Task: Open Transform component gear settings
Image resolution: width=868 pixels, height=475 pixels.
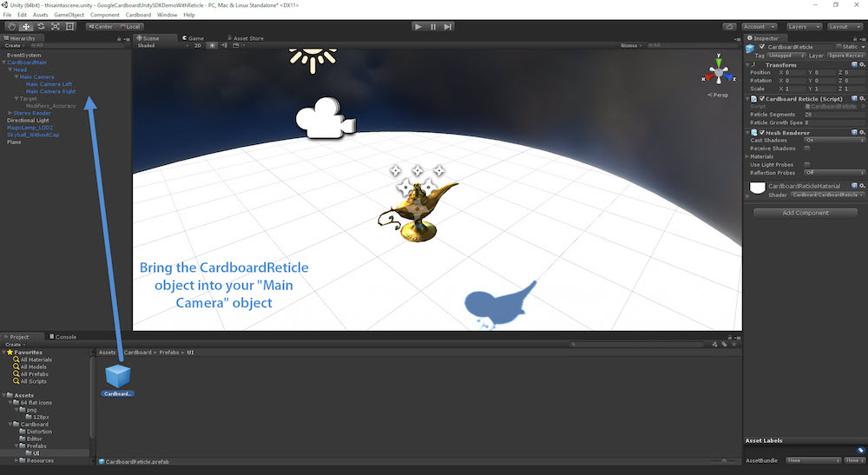Action: pyautogui.click(x=862, y=64)
